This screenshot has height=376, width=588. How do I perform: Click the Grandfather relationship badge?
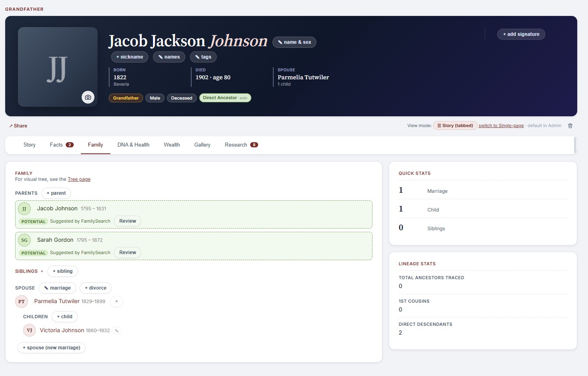[x=126, y=98]
